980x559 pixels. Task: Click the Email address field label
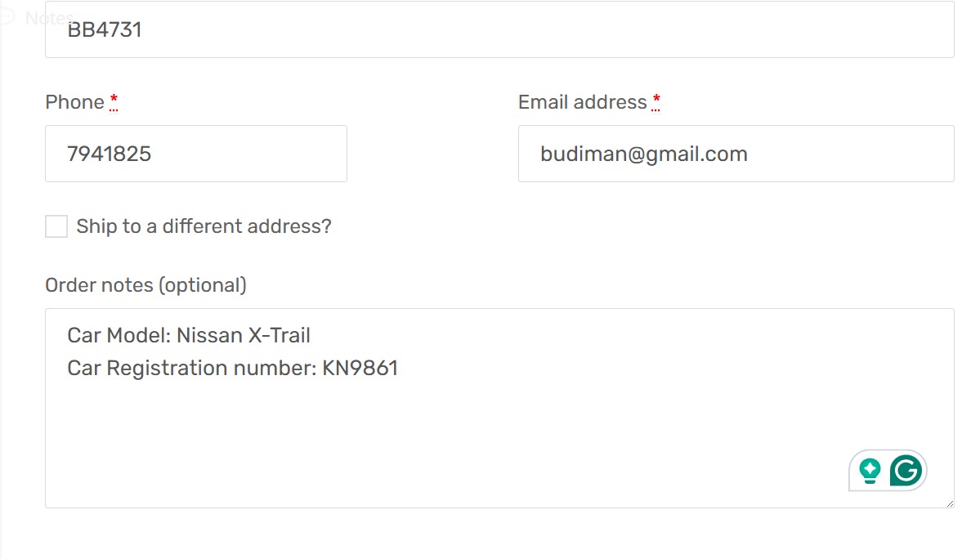pos(582,102)
